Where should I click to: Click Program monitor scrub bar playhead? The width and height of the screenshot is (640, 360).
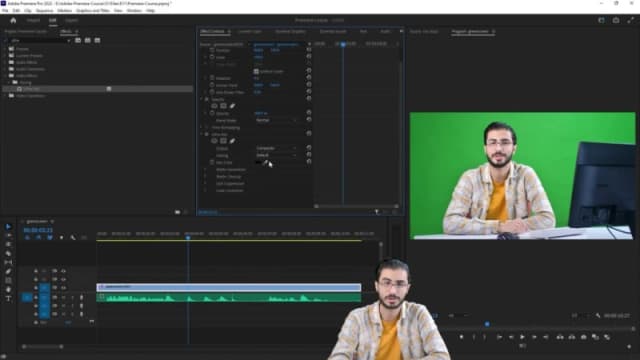[x=487, y=324]
